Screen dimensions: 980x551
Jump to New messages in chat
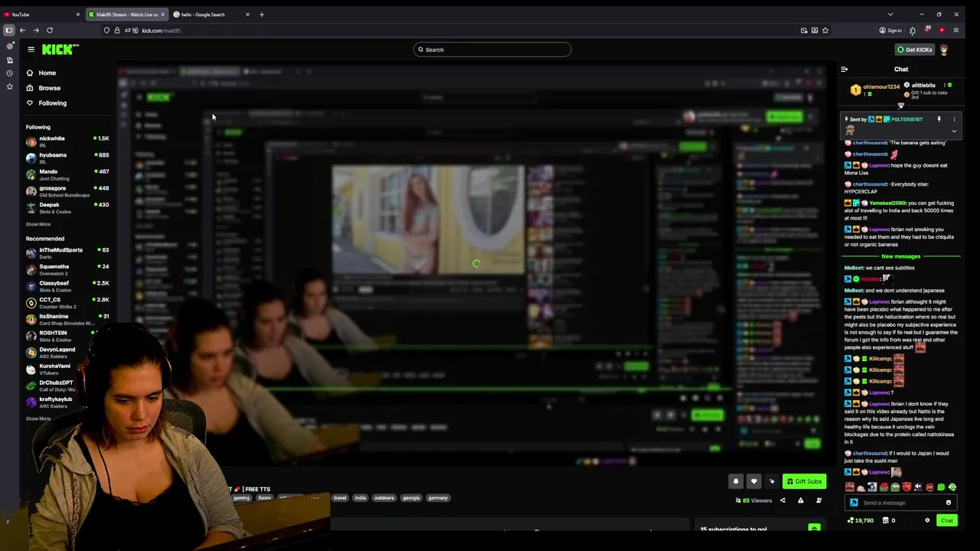tap(900, 256)
